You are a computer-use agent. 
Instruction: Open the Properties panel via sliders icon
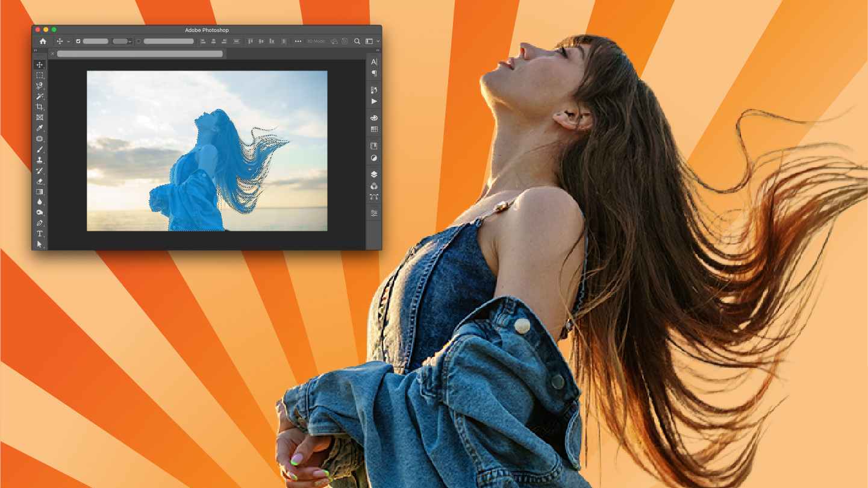(373, 213)
